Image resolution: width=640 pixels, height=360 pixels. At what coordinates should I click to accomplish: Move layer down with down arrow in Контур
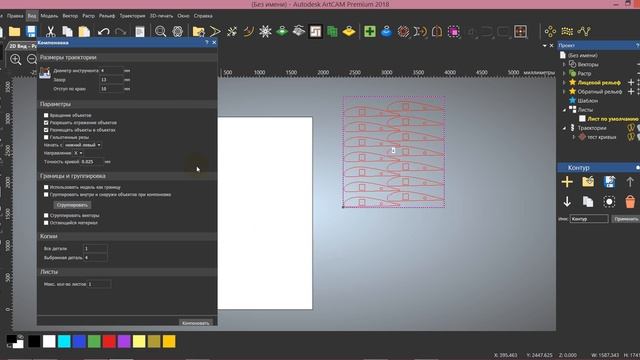click(567, 202)
